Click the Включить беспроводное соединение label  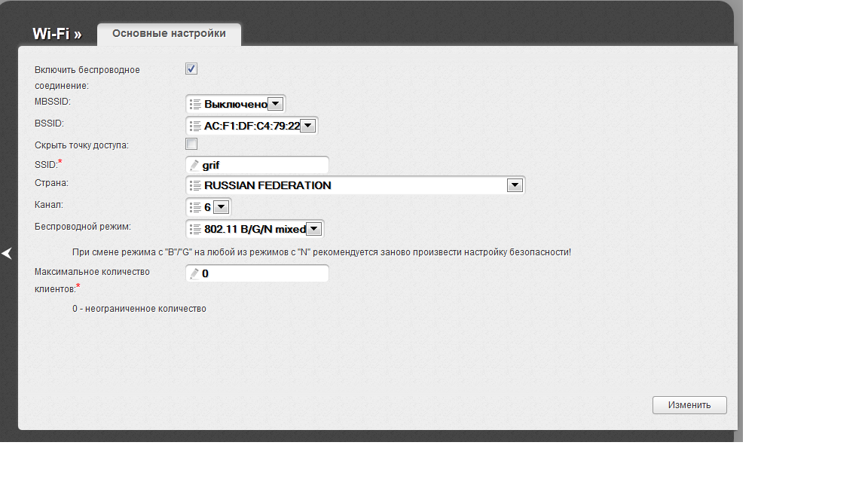click(x=87, y=78)
